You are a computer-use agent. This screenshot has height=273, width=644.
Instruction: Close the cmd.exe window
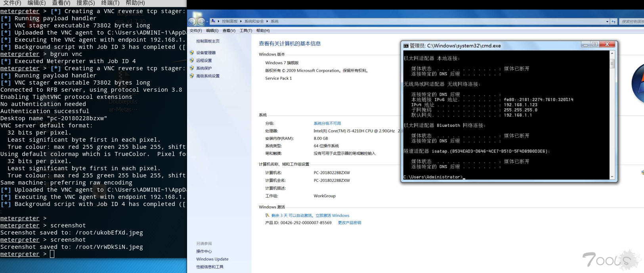(x=607, y=44)
